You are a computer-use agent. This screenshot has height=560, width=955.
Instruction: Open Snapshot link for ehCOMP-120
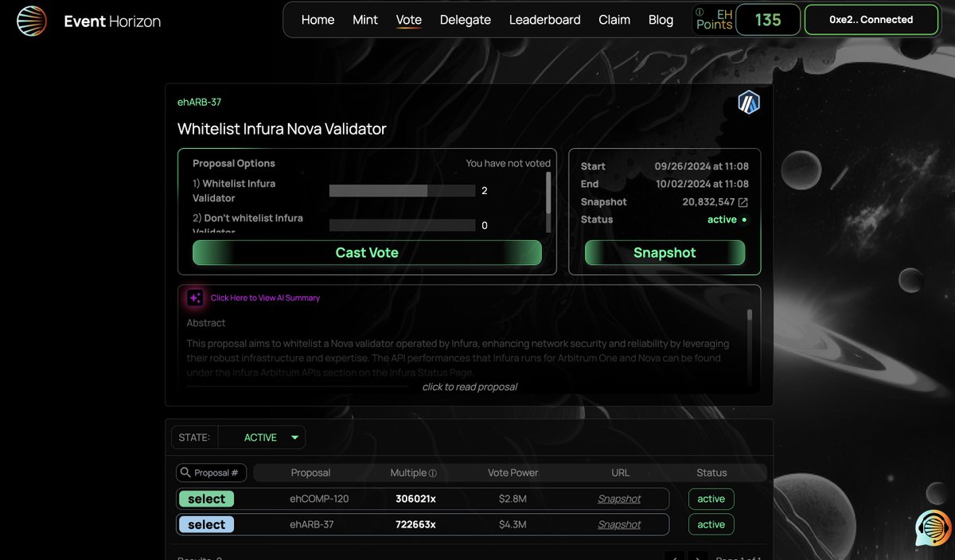(619, 499)
